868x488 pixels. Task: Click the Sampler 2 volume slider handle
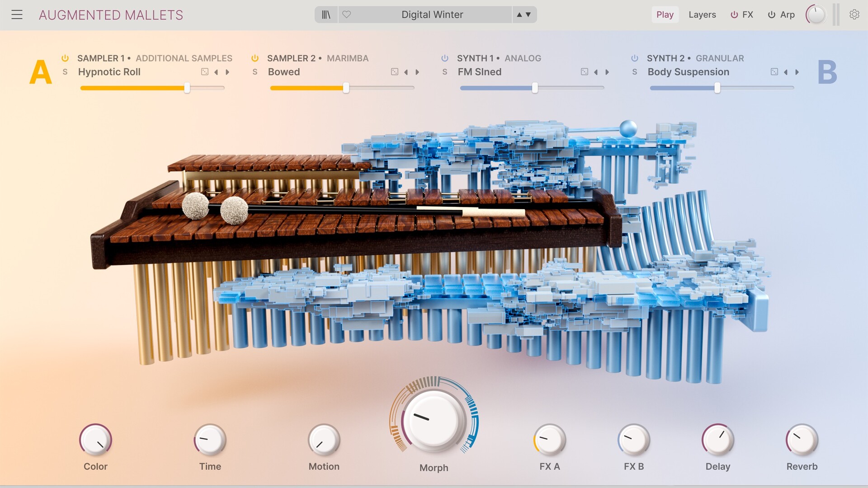346,88
